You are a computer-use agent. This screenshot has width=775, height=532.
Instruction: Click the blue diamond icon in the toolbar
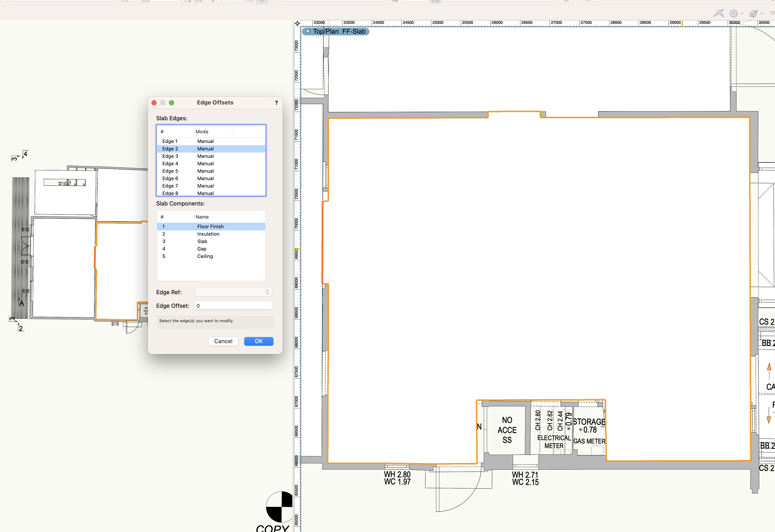tap(261, 1)
